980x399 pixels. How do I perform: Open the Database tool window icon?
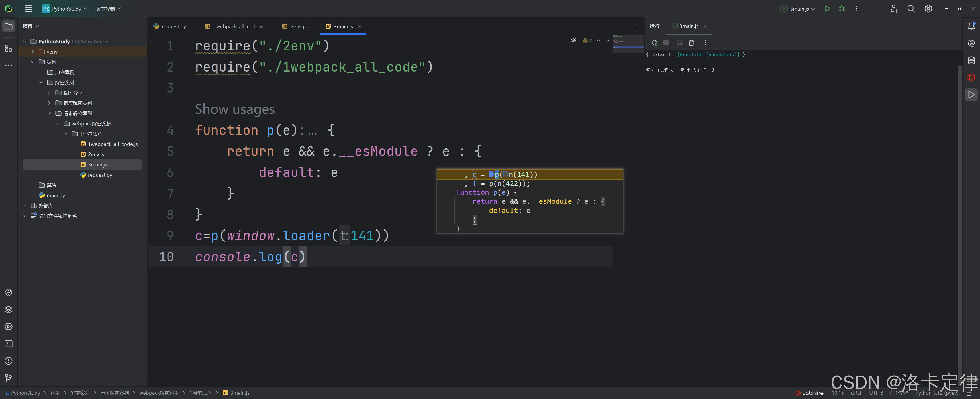[971, 60]
